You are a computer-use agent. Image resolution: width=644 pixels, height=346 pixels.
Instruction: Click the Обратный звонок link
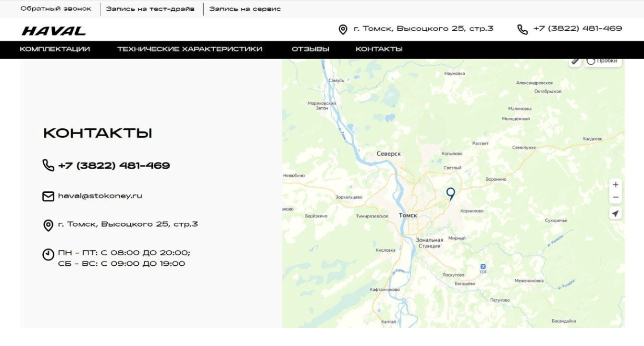coord(56,9)
